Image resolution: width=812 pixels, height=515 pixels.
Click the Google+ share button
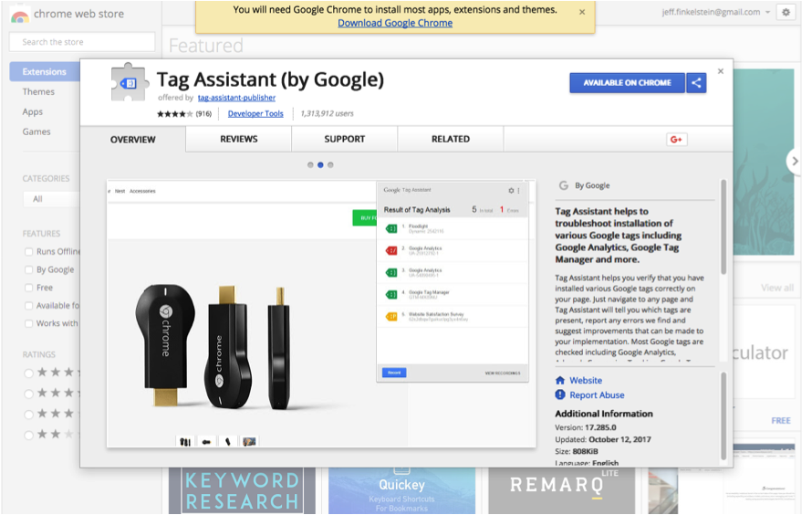[x=676, y=140]
